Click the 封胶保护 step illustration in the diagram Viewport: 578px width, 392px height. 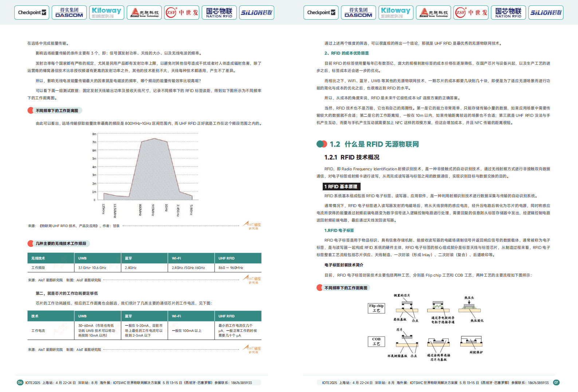click(x=471, y=342)
